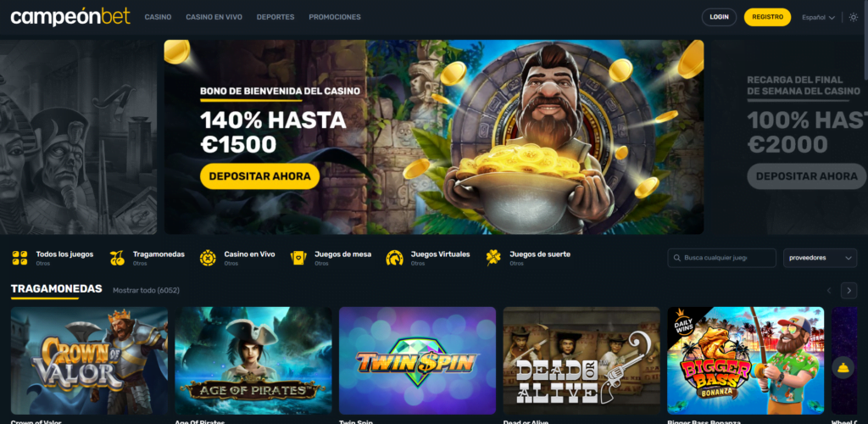Toggle the light/dark theme sun icon
The height and width of the screenshot is (424, 868).
(853, 17)
